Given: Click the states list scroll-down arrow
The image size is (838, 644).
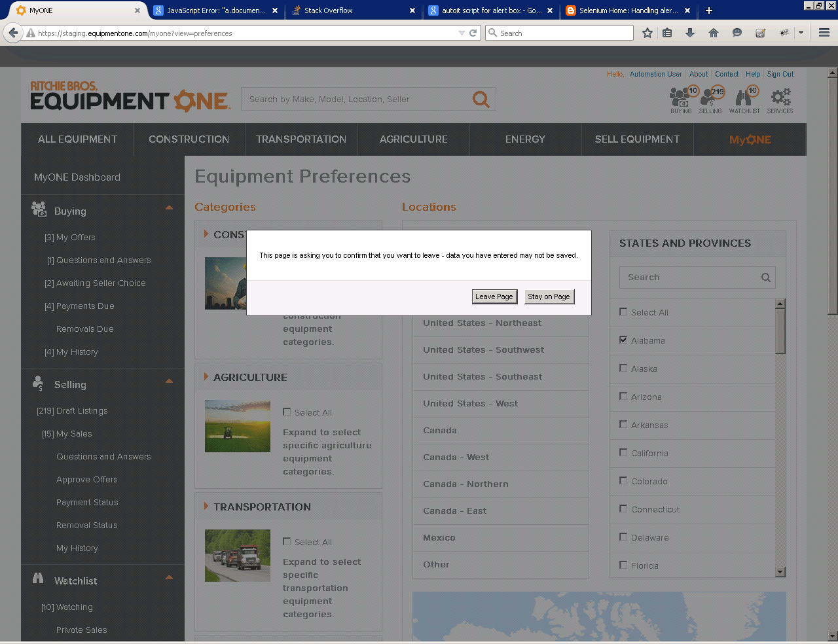Looking at the screenshot, I should click(780, 572).
